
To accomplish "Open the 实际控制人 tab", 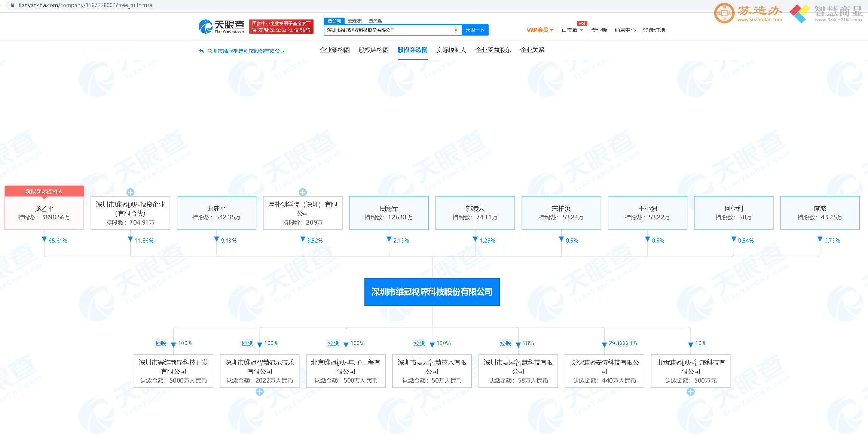I will (x=451, y=50).
